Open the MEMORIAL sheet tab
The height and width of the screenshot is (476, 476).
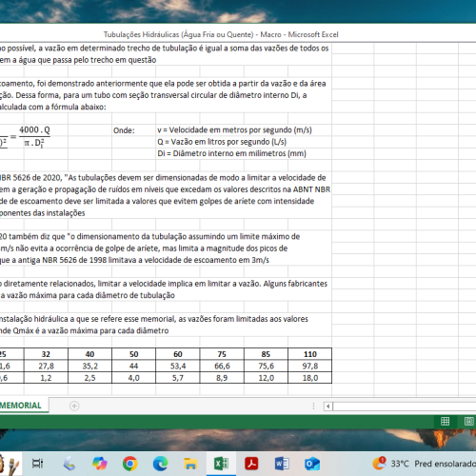pyautogui.click(x=21, y=406)
